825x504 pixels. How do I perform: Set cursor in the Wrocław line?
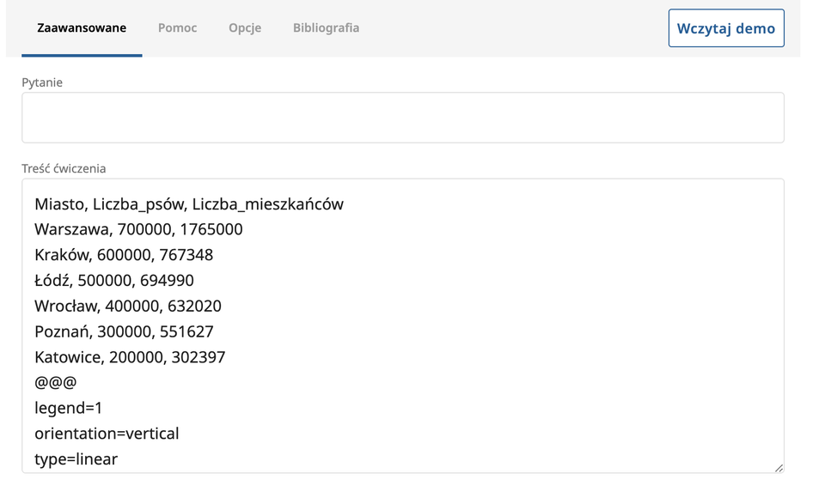(128, 306)
